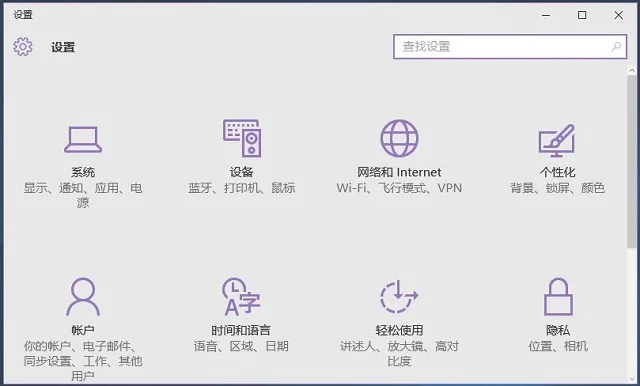This screenshot has height=386, width=640.
Task: Open the 个性化 paintbrush monitor icon
Action: coord(557,141)
